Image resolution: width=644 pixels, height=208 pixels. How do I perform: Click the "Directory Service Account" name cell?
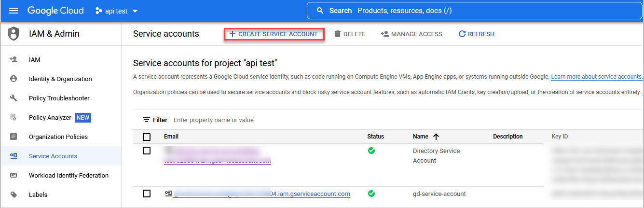click(x=437, y=155)
